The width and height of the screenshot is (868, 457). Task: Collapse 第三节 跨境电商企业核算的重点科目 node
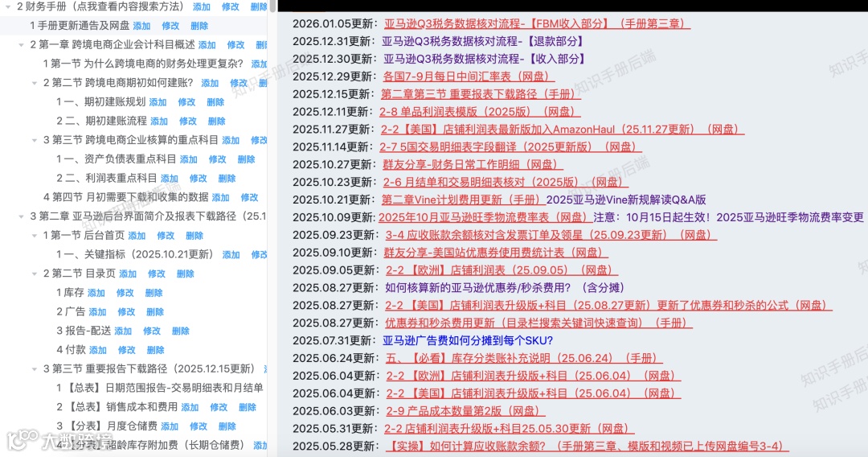point(35,140)
